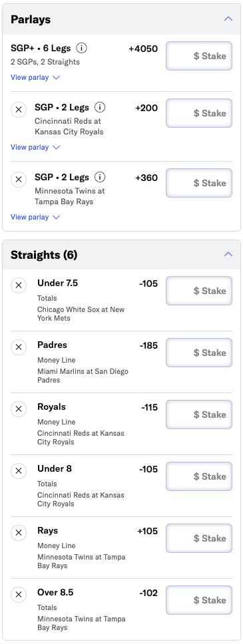243x644 pixels.
Task: Show info for Twins at Rays SGP
Action: coord(100,178)
